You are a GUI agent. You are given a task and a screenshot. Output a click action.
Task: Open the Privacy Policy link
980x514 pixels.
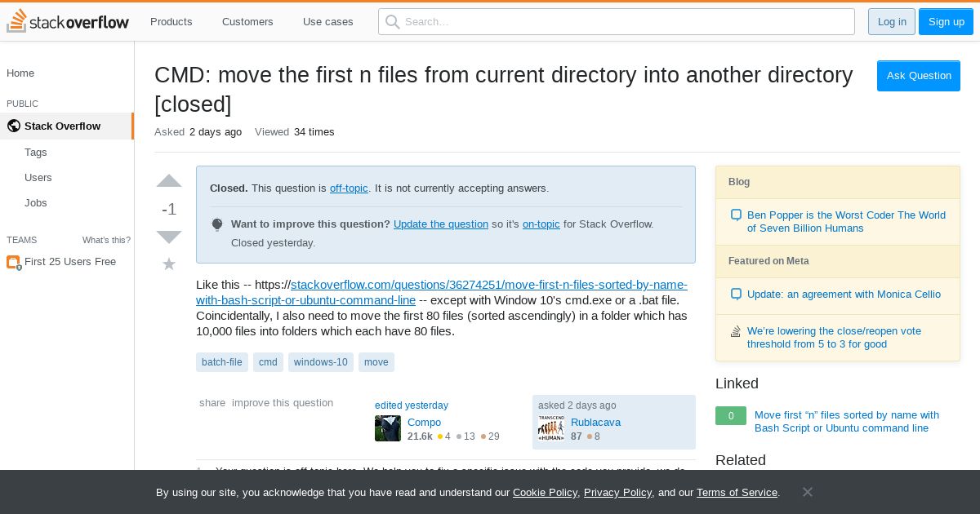[617, 493]
